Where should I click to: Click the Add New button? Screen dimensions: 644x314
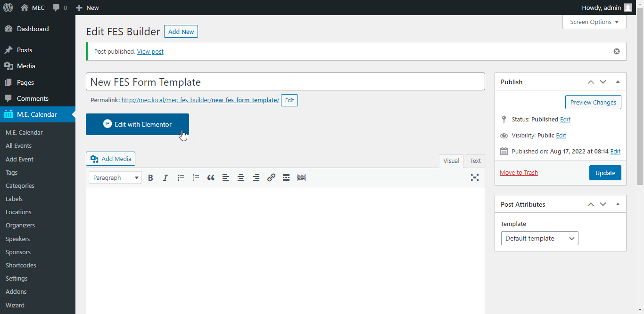[x=181, y=32]
